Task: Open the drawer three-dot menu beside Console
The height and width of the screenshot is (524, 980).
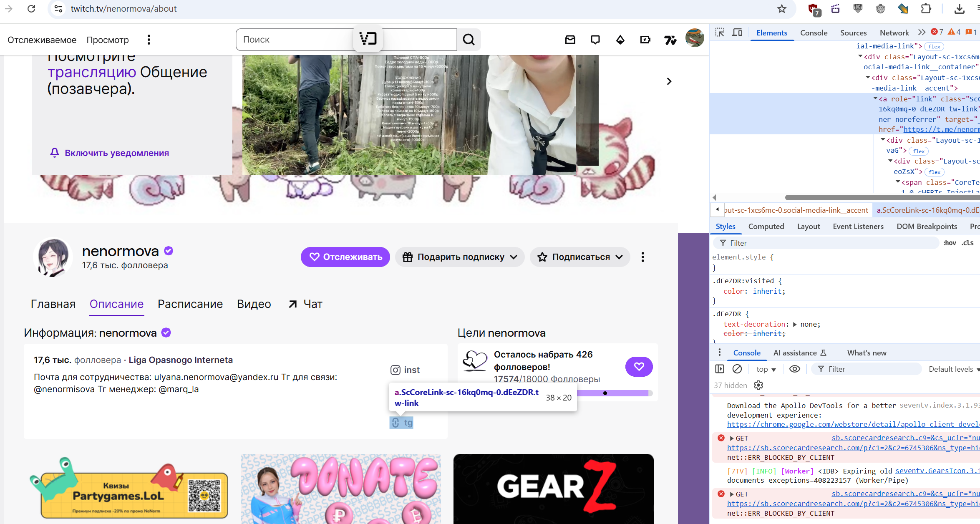Action: pyautogui.click(x=720, y=353)
